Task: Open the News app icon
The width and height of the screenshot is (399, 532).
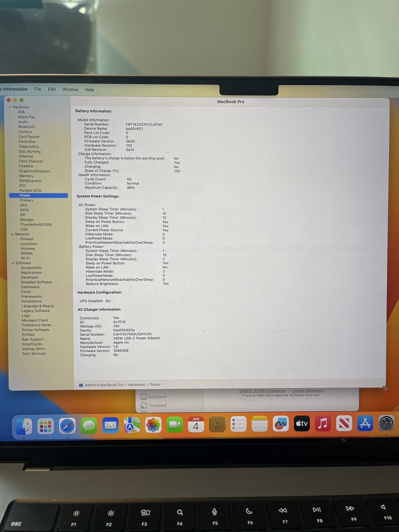Action: [x=344, y=424]
